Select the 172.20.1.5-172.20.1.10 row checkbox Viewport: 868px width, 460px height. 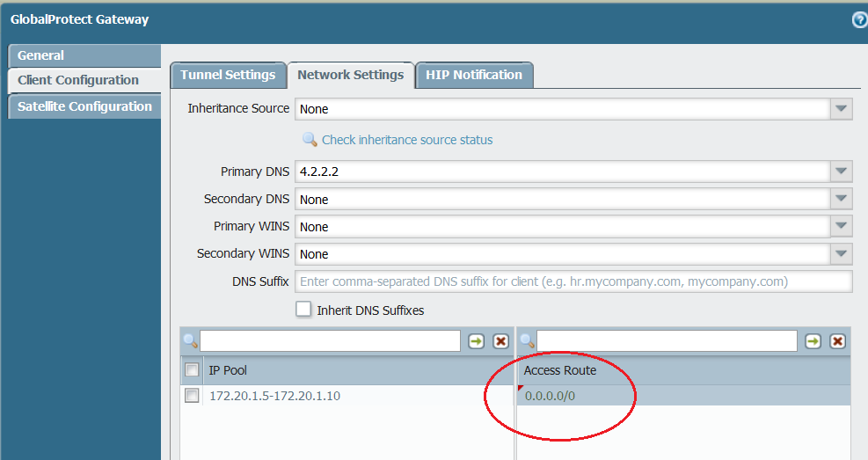pos(192,395)
